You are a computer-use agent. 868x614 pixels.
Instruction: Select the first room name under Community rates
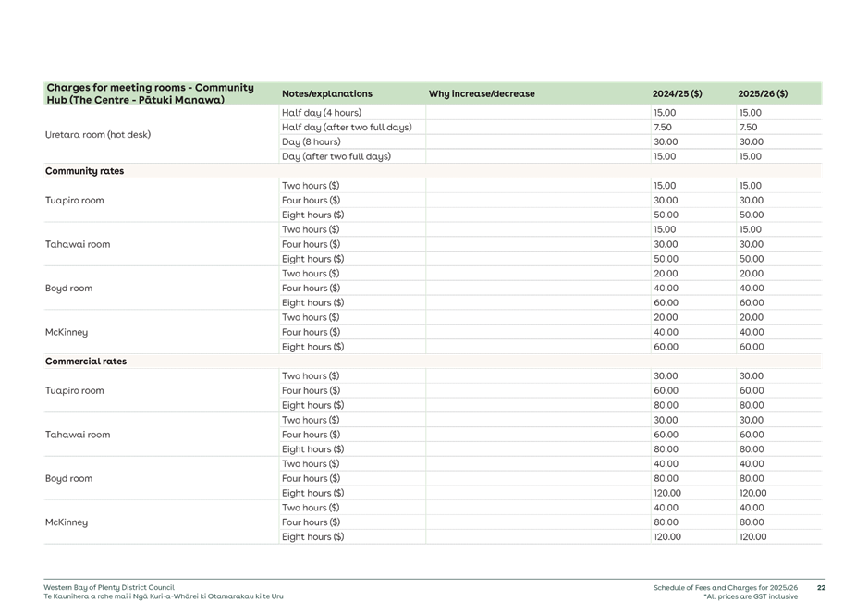[74, 201]
